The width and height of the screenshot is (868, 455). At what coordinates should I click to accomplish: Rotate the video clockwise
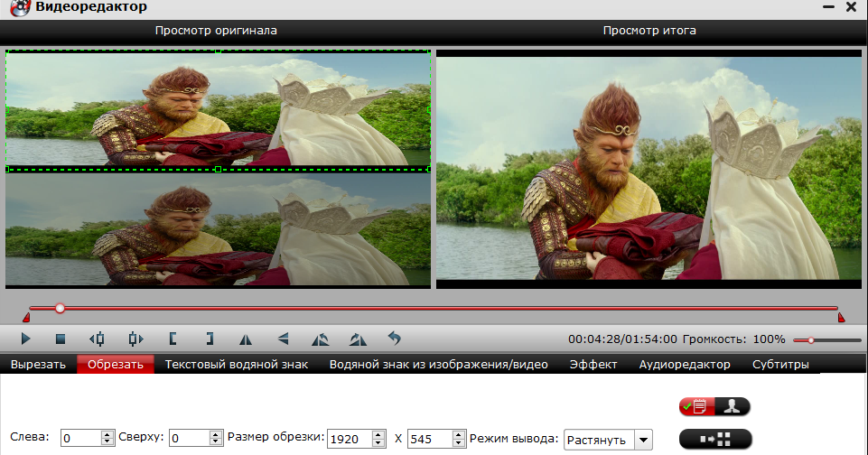tap(358, 339)
